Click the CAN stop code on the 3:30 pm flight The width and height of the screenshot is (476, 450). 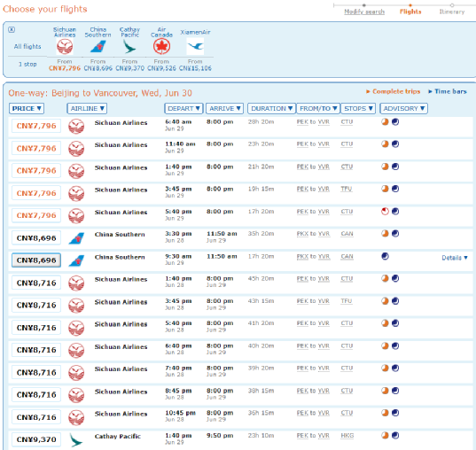pyautogui.click(x=347, y=234)
